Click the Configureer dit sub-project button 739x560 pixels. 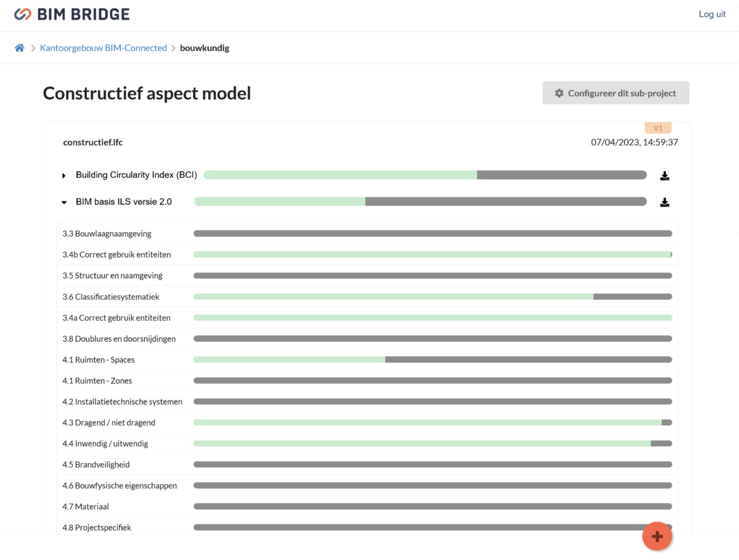(x=615, y=93)
